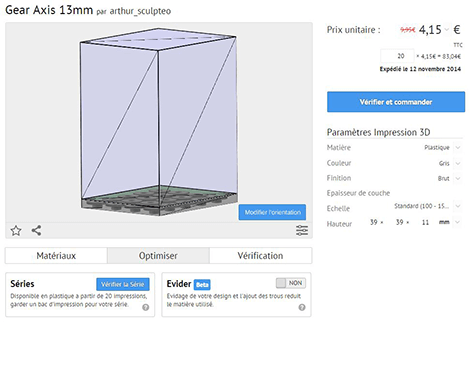The width and height of the screenshot is (470, 377).
Task: Click the 'Expédié le 12 novembre 2014' text
Action: click(x=420, y=69)
